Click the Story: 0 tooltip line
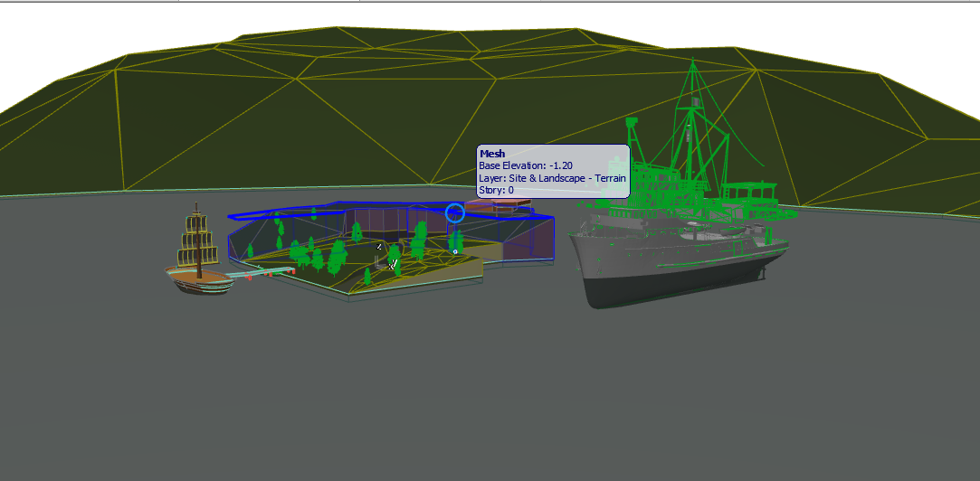The image size is (980, 481). (496, 191)
